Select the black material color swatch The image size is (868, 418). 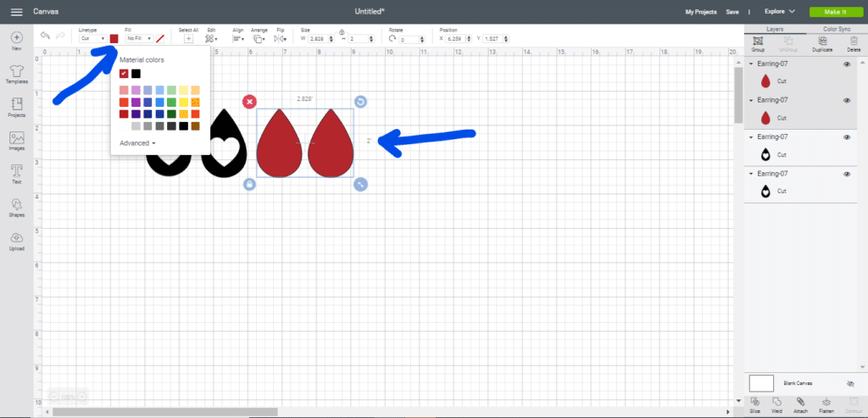pyautogui.click(x=136, y=74)
